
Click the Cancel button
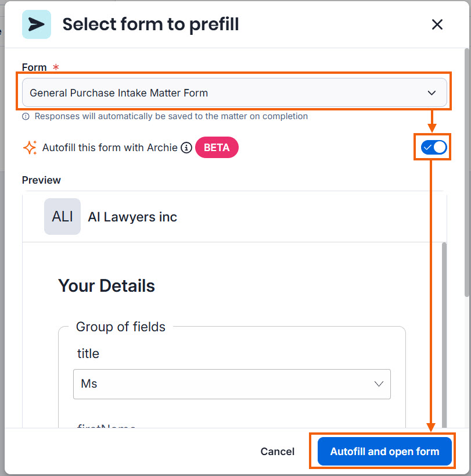[277, 452]
